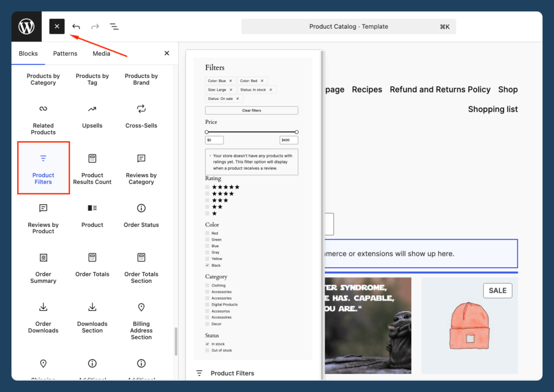Insert the single Product block

click(x=92, y=215)
